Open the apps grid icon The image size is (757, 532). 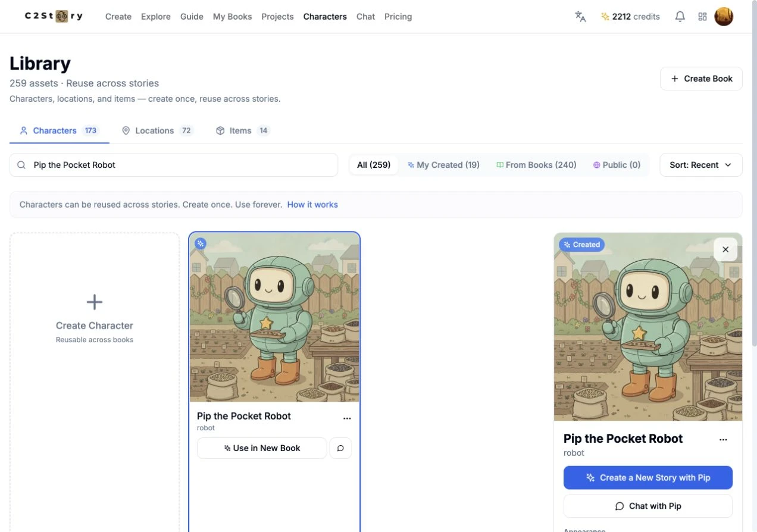pyautogui.click(x=702, y=17)
